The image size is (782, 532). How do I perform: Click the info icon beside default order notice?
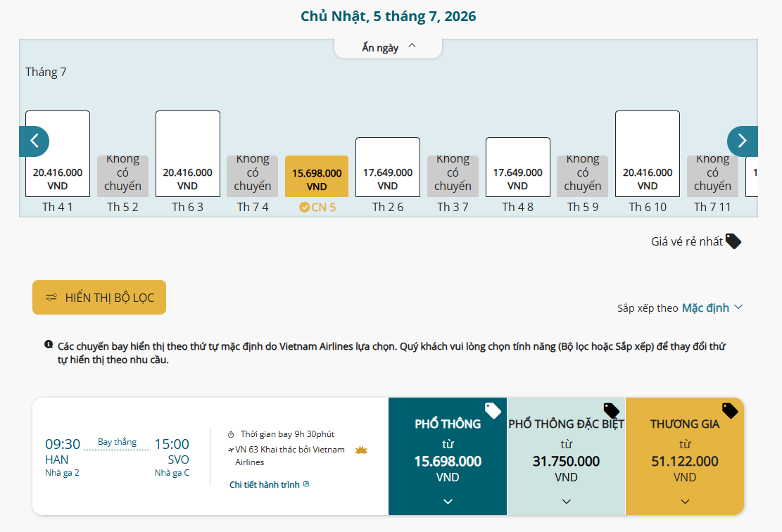tap(49, 345)
